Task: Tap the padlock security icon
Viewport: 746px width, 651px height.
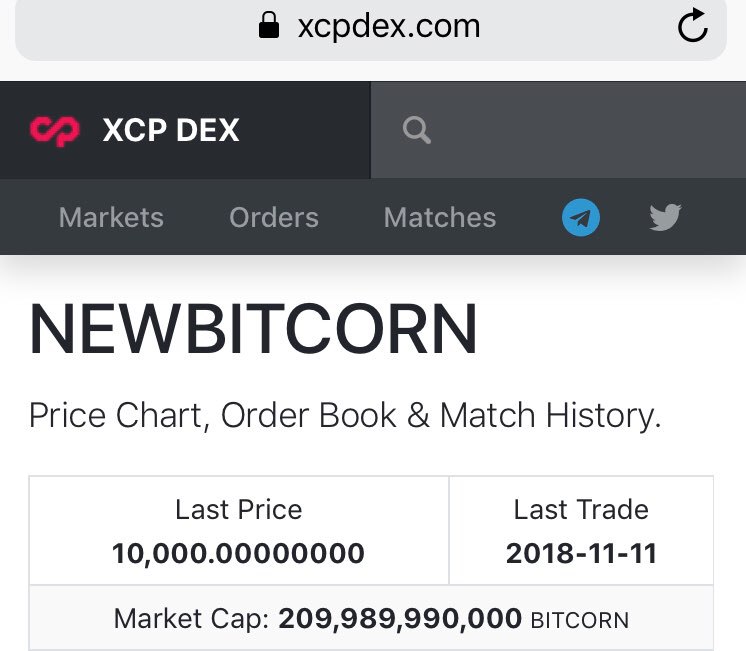Action: coord(269,25)
